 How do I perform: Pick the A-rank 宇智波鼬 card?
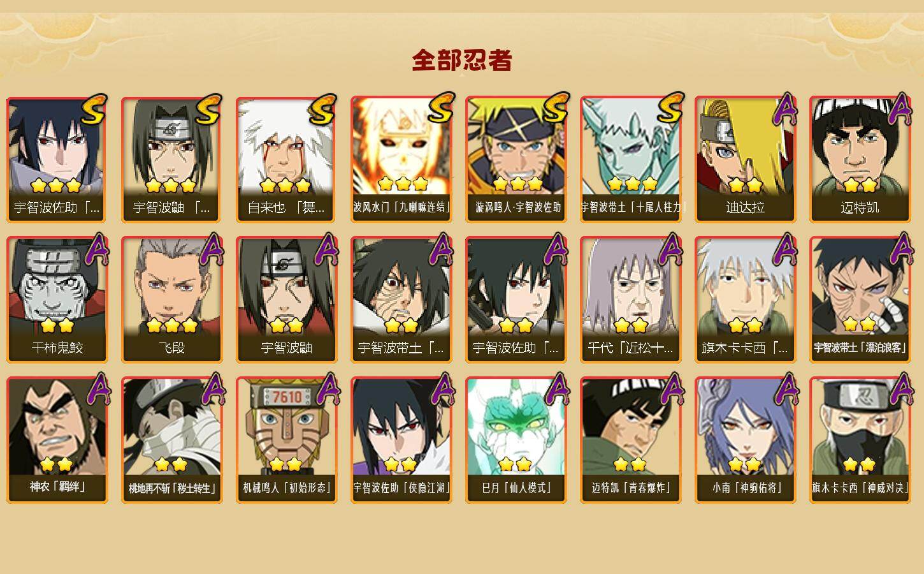[286, 300]
